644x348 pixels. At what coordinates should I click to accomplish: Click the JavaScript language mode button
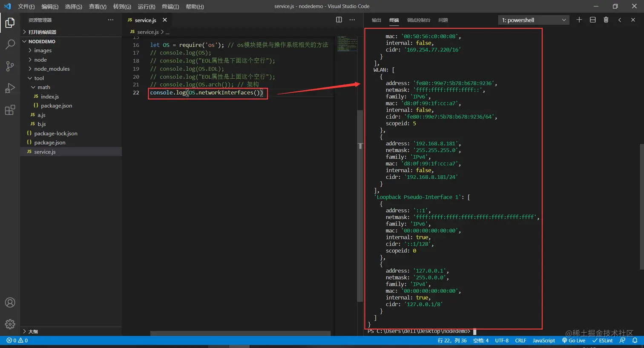click(543, 340)
